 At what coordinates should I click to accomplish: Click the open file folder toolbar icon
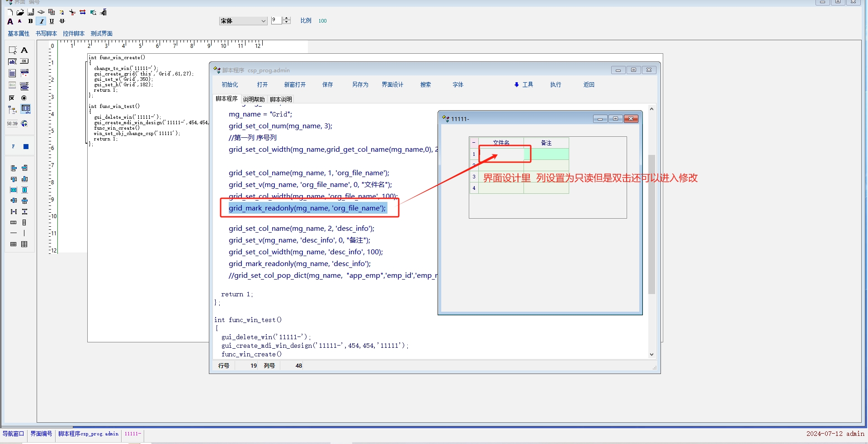pos(20,12)
